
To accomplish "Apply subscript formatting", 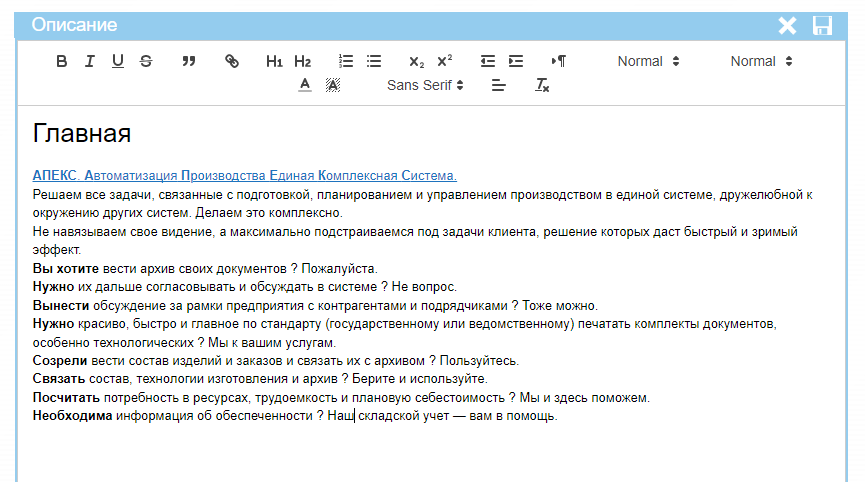I will (417, 61).
